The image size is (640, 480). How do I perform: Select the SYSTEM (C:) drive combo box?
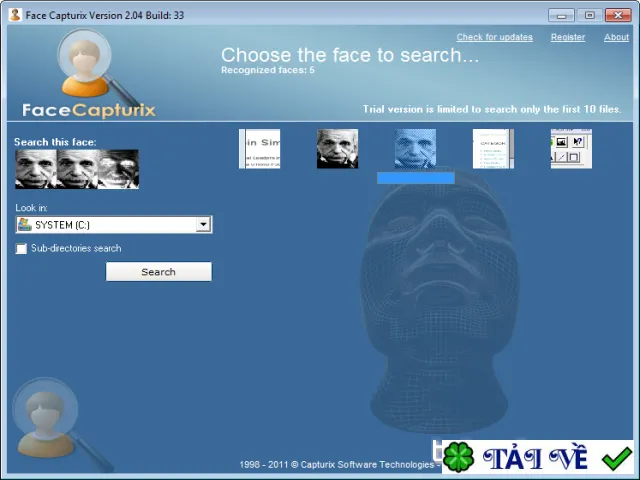pyautogui.click(x=114, y=224)
